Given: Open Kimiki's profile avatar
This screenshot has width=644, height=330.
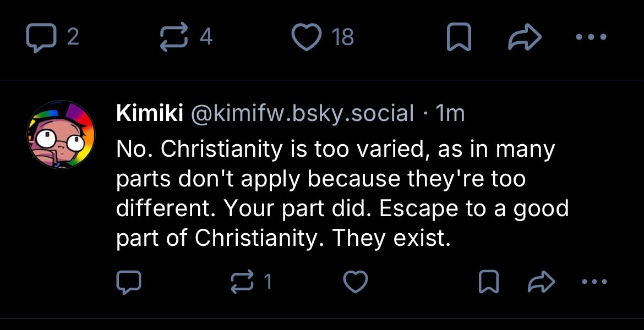Looking at the screenshot, I should 61,135.
